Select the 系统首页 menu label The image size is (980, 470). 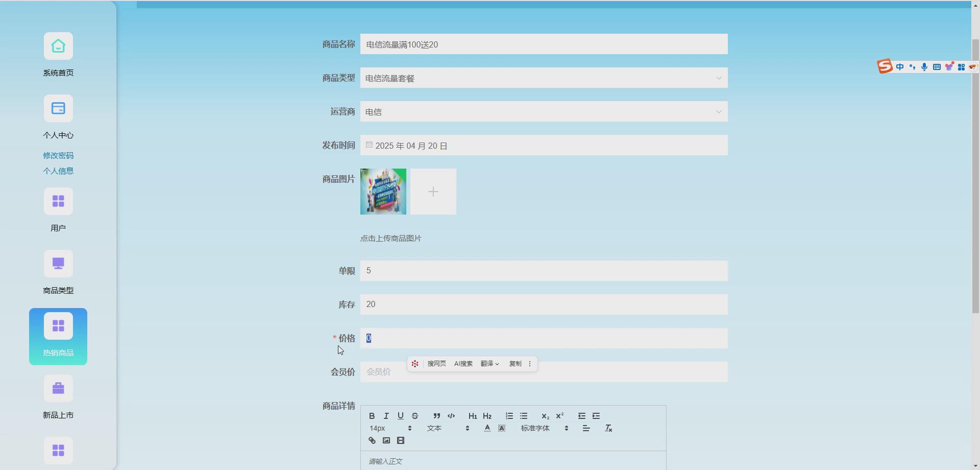tap(58, 73)
